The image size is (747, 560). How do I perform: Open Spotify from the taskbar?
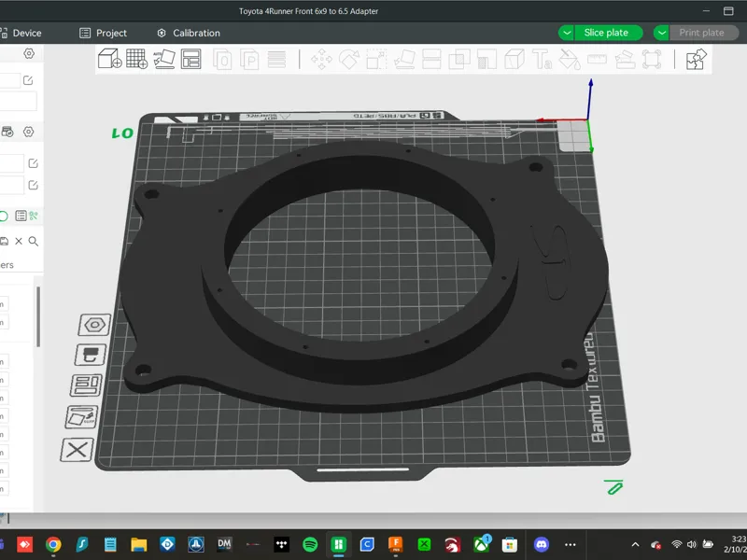(x=310, y=544)
